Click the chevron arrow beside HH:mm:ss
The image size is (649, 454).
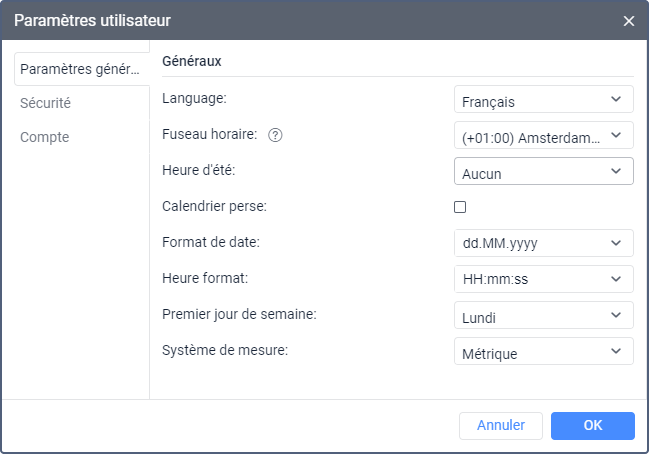[x=616, y=279]
